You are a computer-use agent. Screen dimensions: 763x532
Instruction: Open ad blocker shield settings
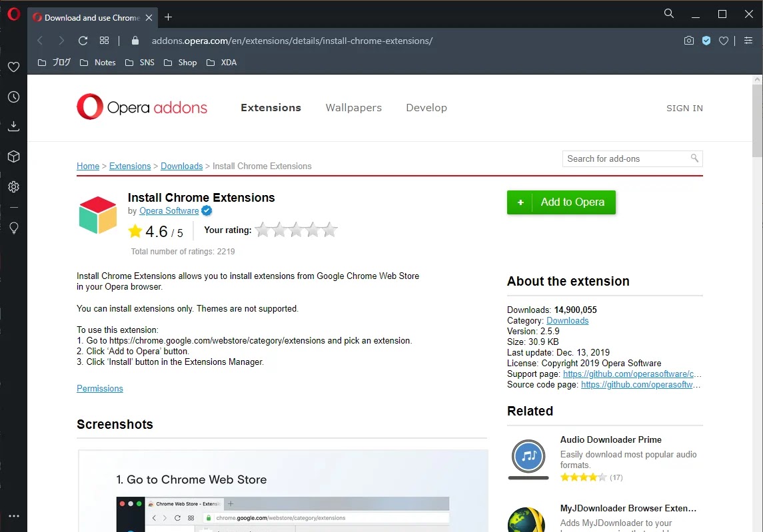point(706,41)
